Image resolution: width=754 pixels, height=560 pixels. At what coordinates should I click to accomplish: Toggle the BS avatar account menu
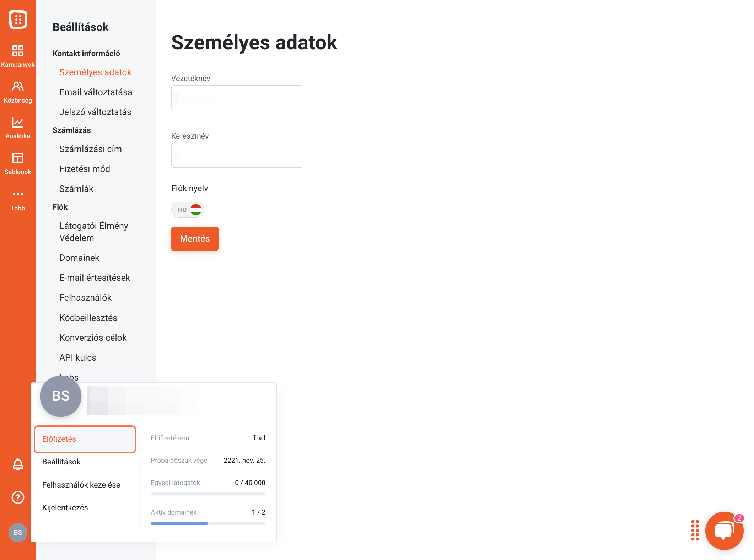click(18, 532)
